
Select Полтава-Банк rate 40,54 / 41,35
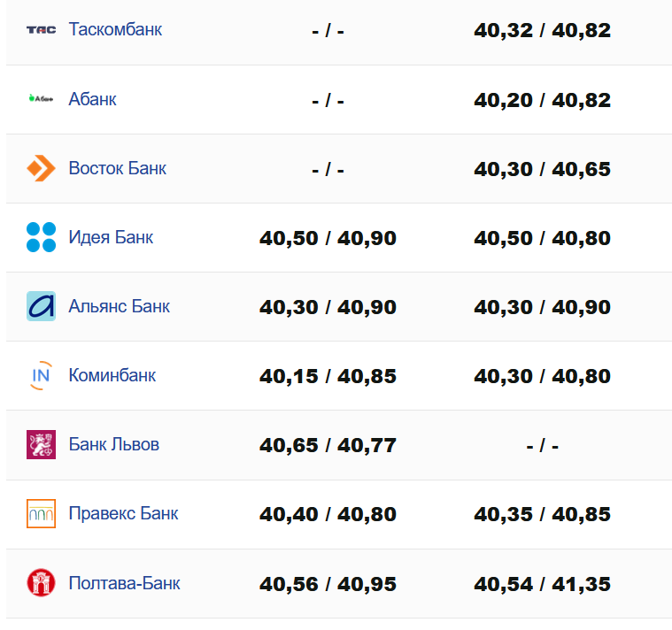(542, 584)
